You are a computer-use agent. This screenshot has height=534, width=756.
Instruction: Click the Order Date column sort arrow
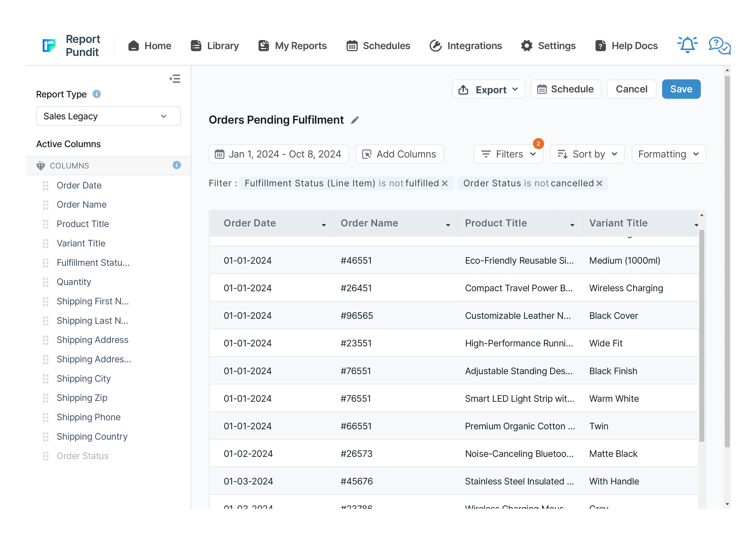pyautogui.click(x=324, y=225)
